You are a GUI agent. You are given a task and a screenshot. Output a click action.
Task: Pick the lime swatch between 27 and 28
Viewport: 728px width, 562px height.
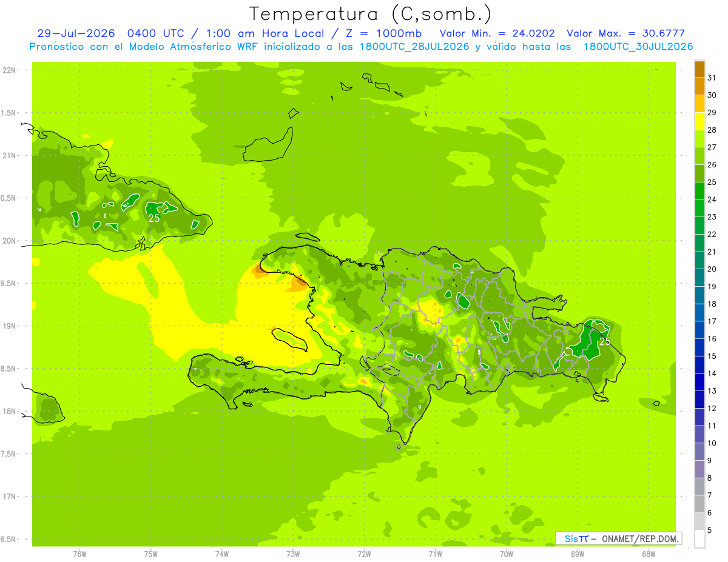tap(699, 139)
